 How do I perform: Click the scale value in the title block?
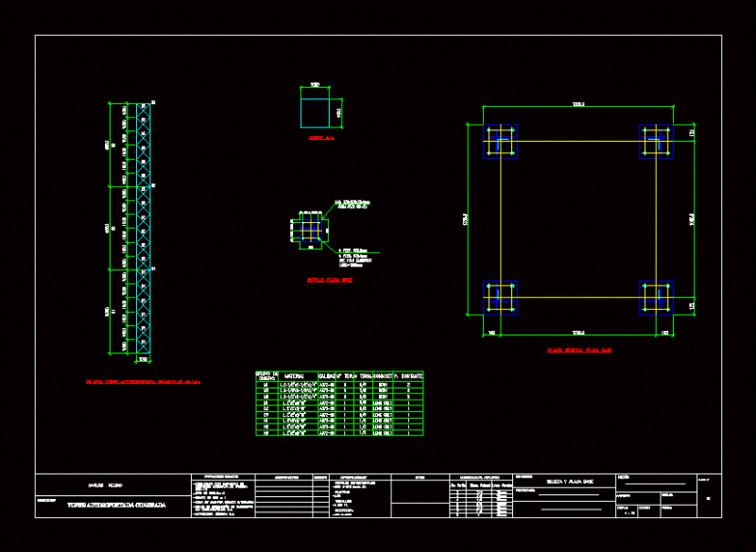point(629,513)
